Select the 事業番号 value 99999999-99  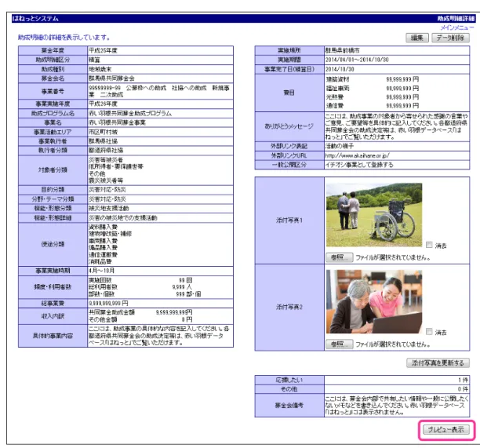104,88
